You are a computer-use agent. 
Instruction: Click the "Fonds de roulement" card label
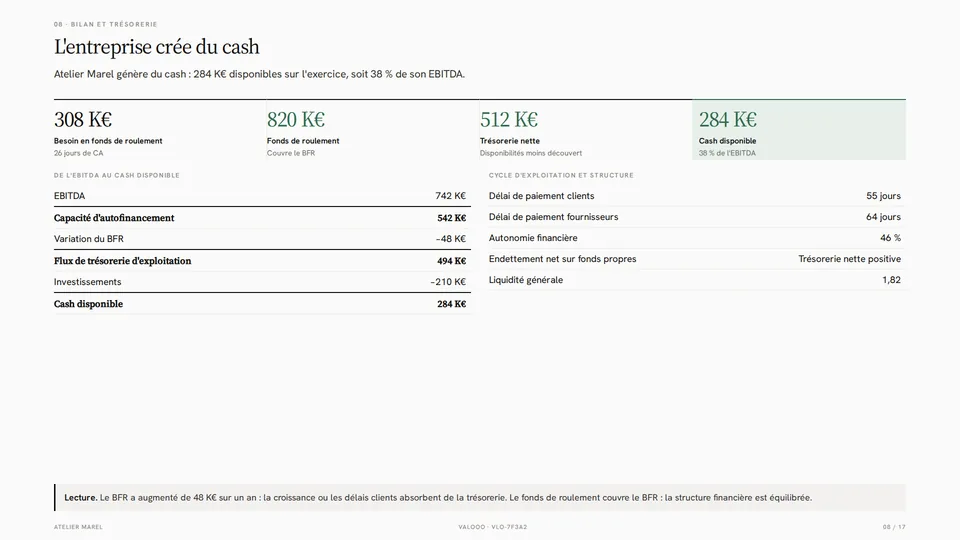click(x=303, y=141)
